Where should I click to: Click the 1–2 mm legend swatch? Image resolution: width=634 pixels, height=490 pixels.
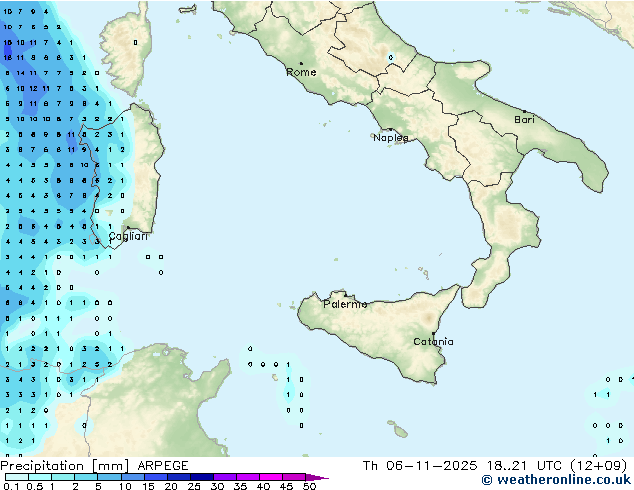coord(63,477)
